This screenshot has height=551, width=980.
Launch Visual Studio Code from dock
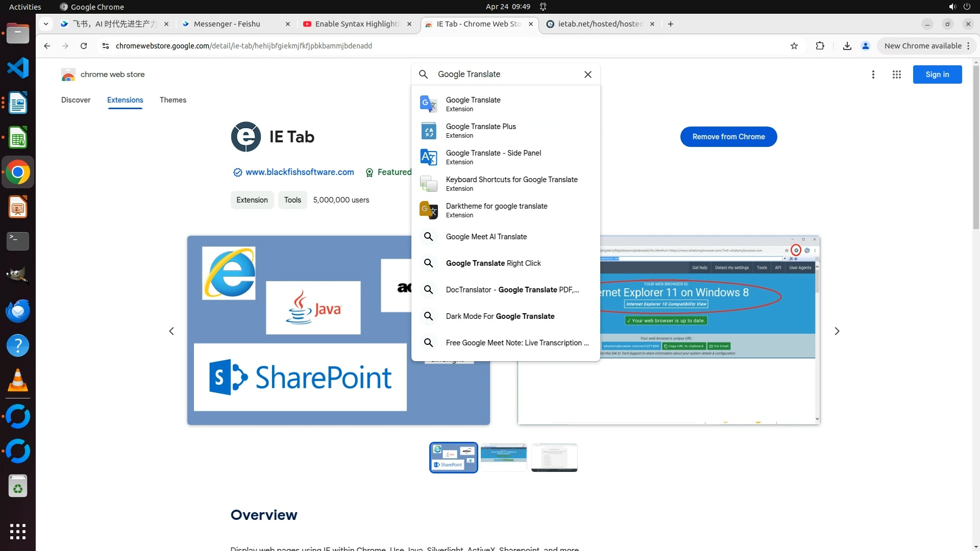tap(18, 68)
